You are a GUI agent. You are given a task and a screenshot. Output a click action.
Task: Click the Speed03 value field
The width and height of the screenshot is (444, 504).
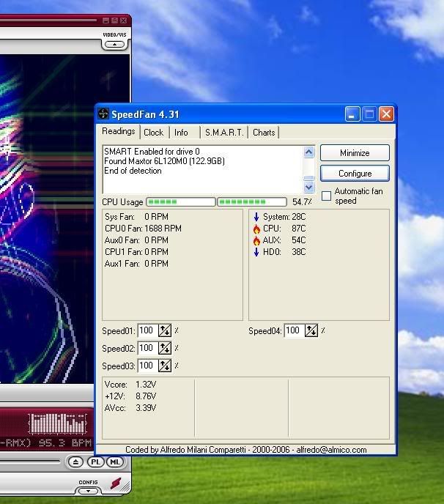pyautogui.click(x=148, y=366)
